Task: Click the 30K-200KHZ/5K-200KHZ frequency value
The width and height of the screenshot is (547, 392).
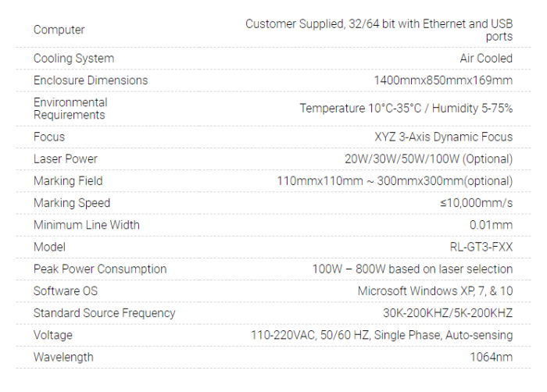Action: coord(448,313)
